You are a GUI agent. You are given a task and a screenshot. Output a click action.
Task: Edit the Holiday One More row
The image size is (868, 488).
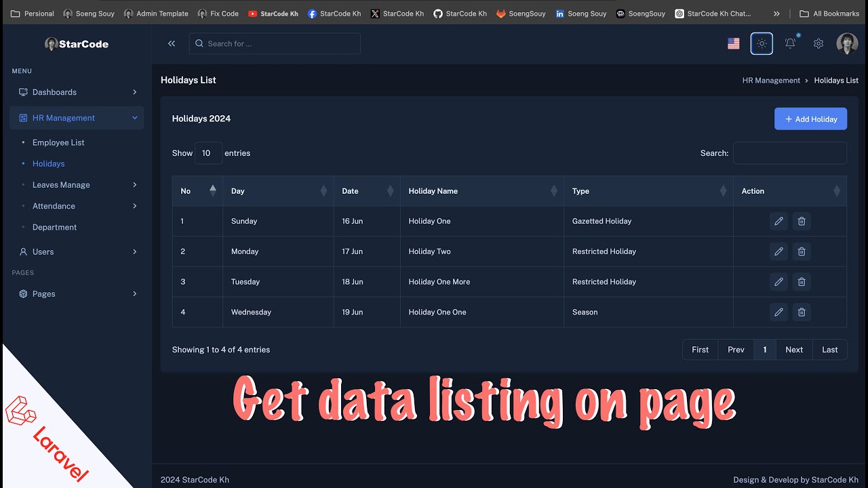point(778,282)
